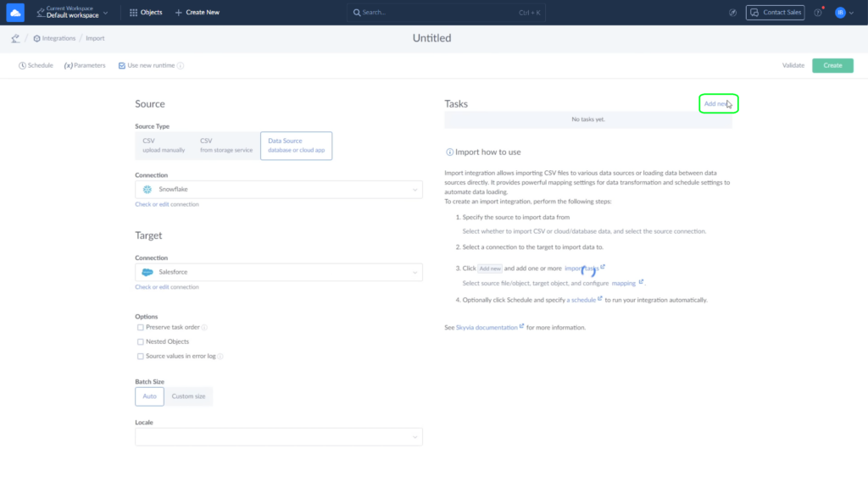Image resolution: width=868 pixels, height=487 pixels.
Task: Open the import tasks documentation link
Action: point(581,268)
